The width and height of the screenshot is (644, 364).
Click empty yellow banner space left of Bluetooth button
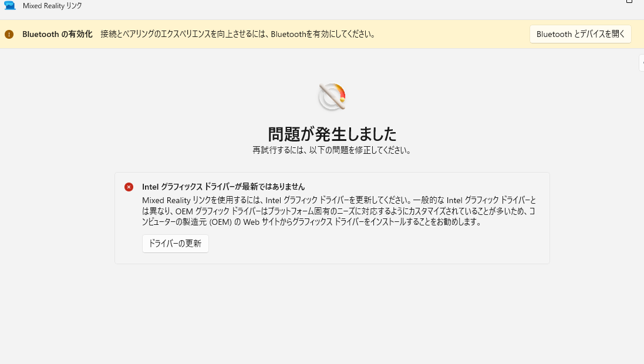(452, 34)
